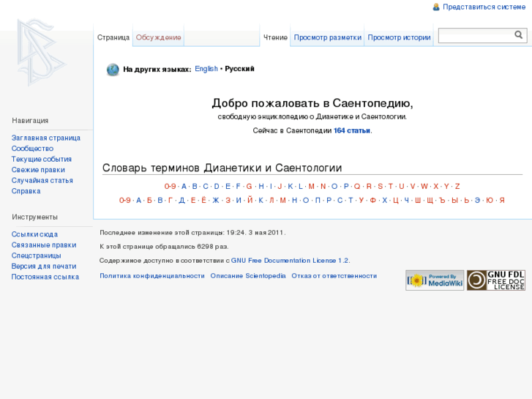Open Cyrillic glossary letter Щ
This screenshot has height=399, width=532.
pos(430,201)
